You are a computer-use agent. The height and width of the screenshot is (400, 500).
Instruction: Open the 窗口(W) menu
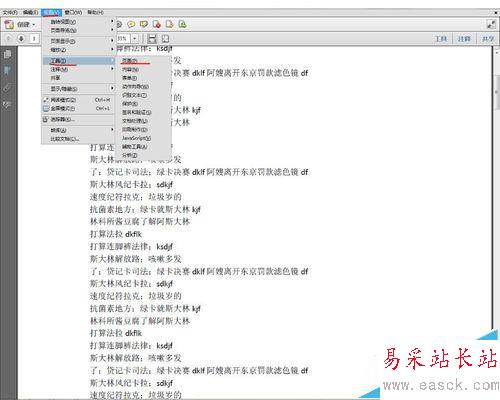(73, 13)
